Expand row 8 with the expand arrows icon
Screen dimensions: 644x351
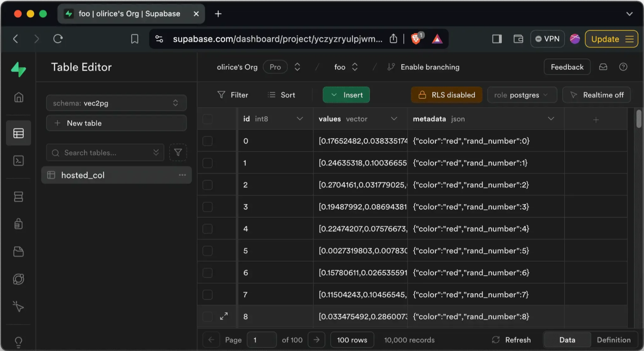click(224, 316)
